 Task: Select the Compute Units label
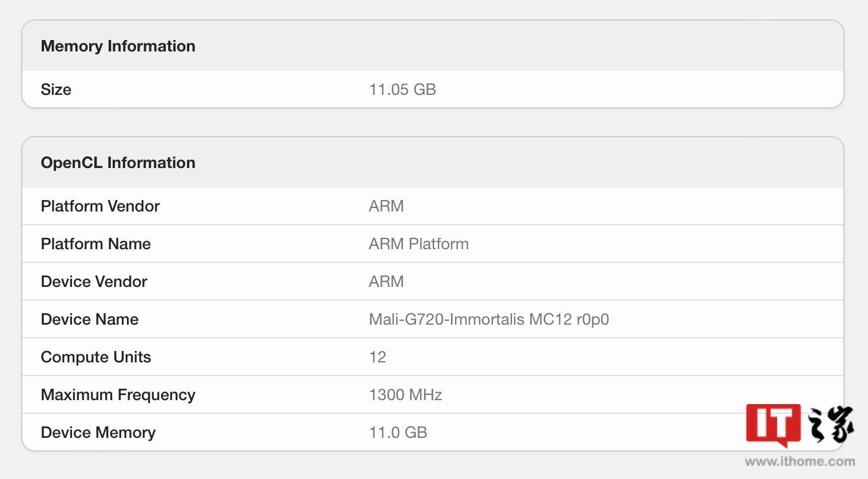pyautogui.click(x=95, y=357)
